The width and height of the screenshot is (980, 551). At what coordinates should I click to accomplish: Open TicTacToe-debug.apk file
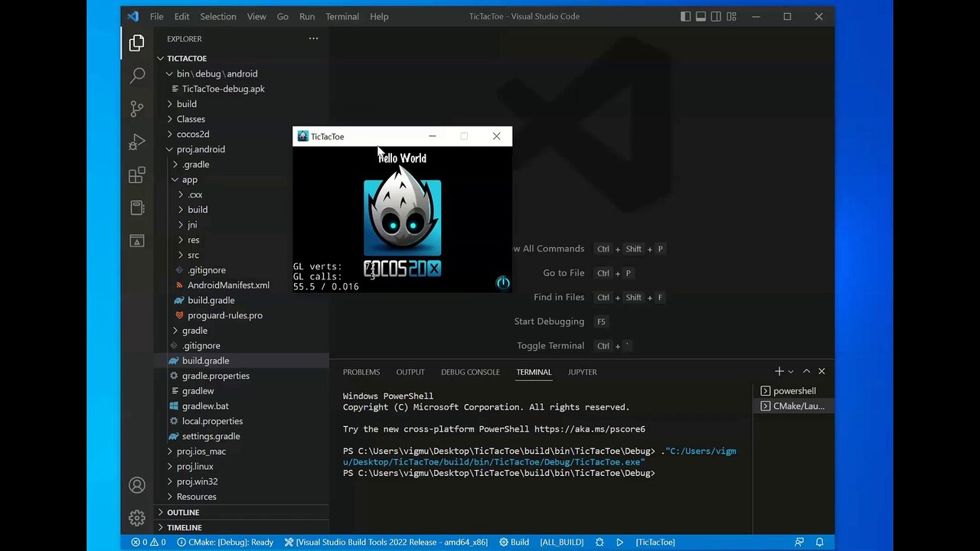tap(241, 89)
